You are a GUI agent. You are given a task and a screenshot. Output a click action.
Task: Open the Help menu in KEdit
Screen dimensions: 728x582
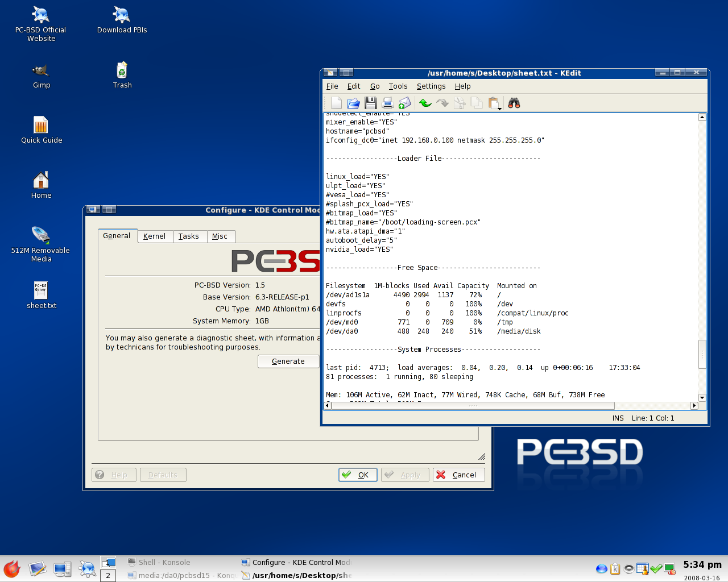coord(463,86)
